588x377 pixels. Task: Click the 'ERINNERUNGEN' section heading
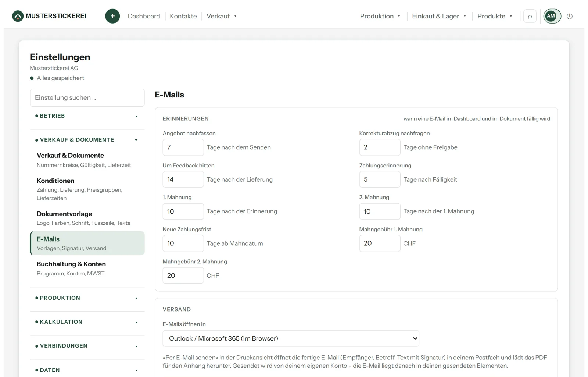(x=186, y=118)
